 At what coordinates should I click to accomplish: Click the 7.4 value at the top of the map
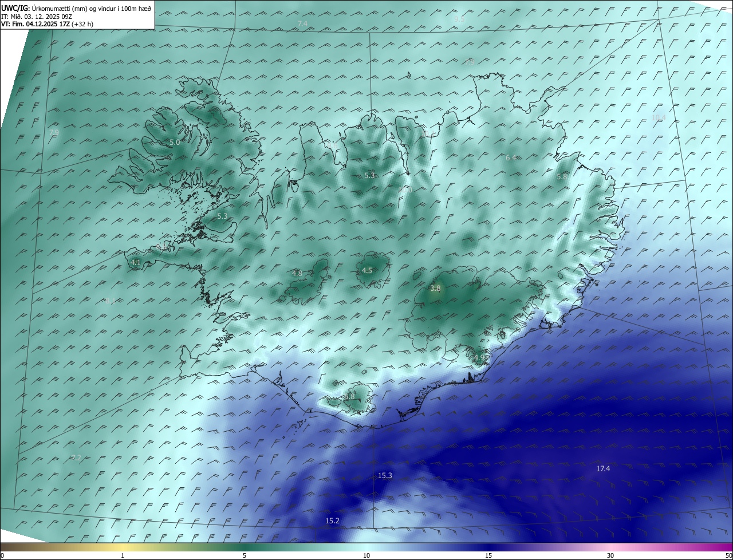[x=302, y=23]
